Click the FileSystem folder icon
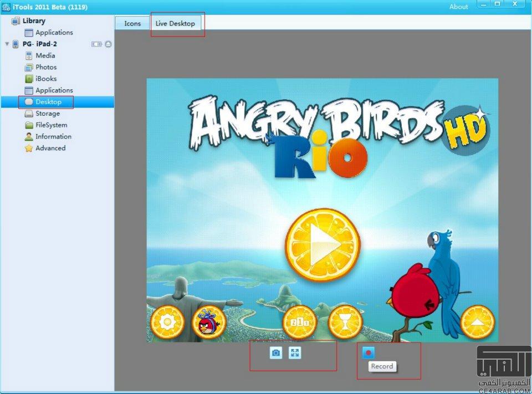 pos(29,125)
